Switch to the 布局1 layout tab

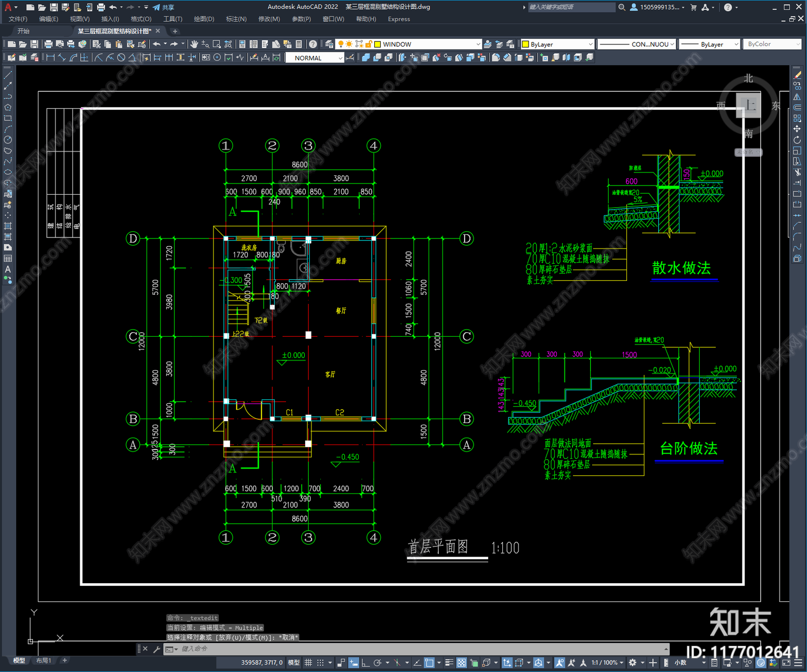43,660
